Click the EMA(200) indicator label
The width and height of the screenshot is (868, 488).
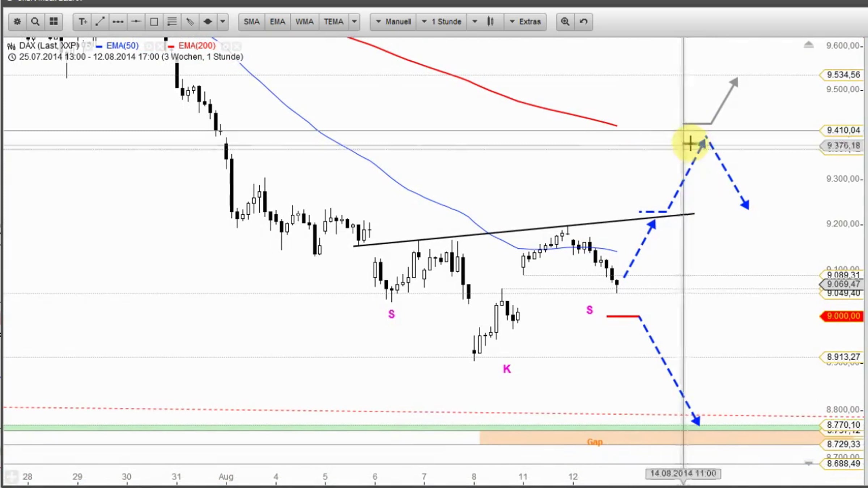point(197,46)
